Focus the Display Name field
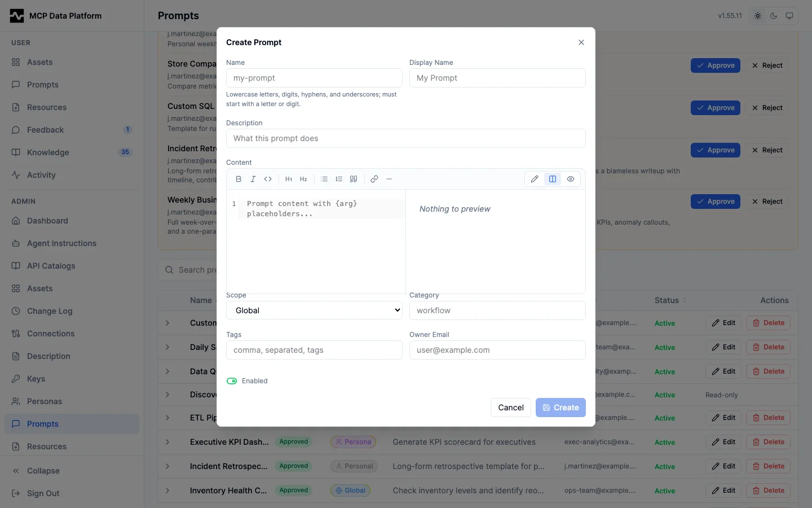The height and width of the screenshot is (508, 812). click(497, 78)
